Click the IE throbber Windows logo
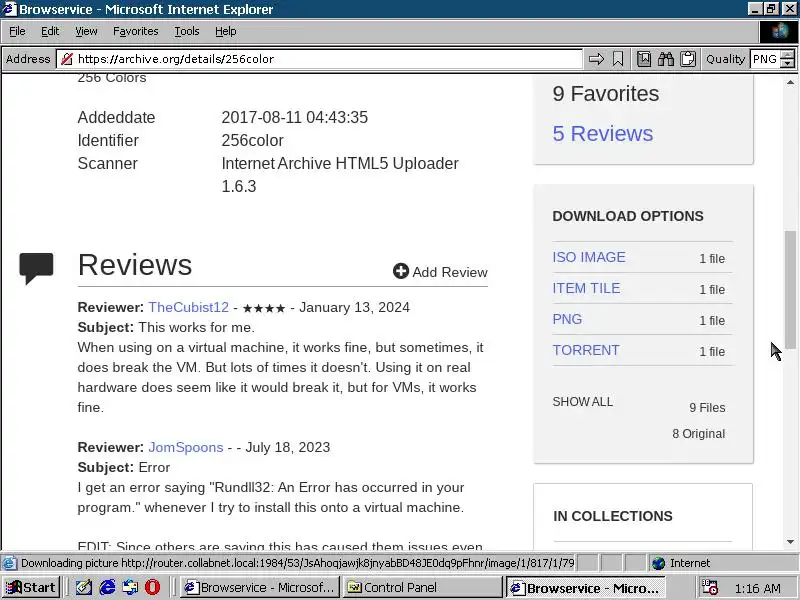Screen dimensions: 800x600 [779, 32]
